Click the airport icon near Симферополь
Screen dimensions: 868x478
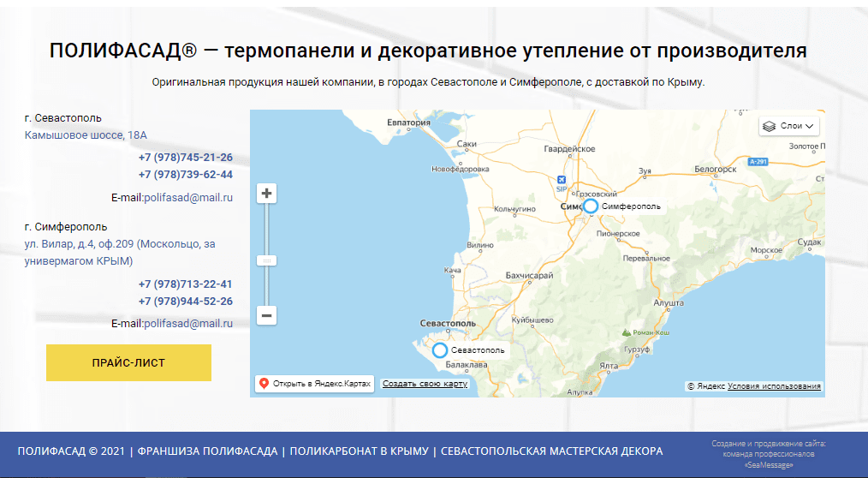tap(562, 180)
